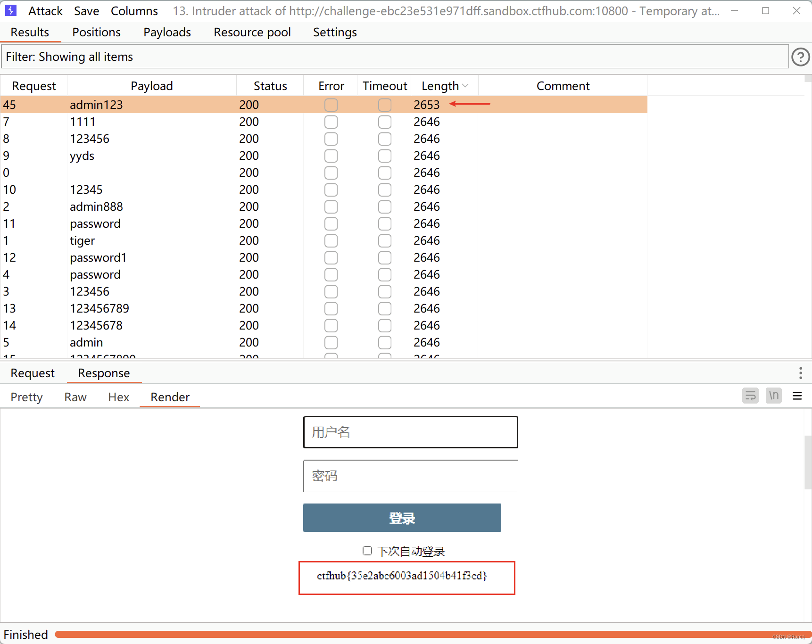The height and width of the screenshot is (644, 812).
Task: Toggle the Error checkbox for request 5 admin
Action: [331, 342]
